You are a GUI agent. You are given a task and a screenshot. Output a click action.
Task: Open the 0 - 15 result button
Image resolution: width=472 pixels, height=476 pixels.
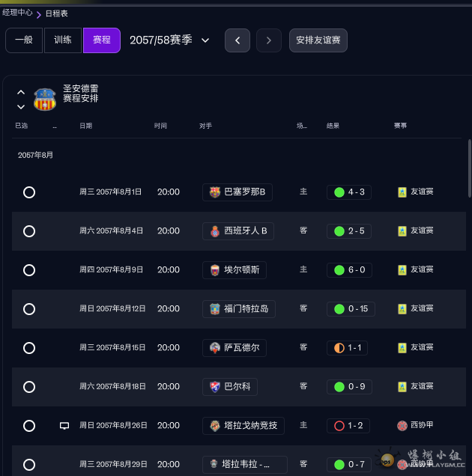point(351,309)
